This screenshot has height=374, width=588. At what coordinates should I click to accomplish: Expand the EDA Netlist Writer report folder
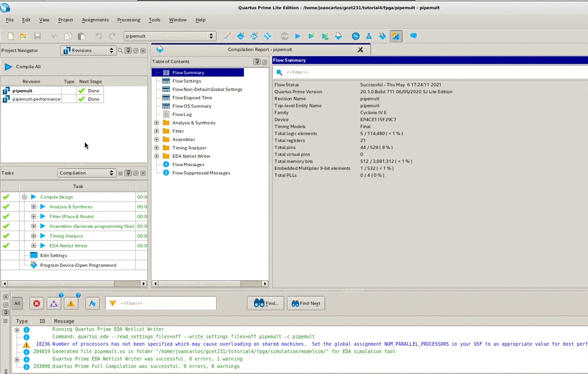tap(157, 156)
